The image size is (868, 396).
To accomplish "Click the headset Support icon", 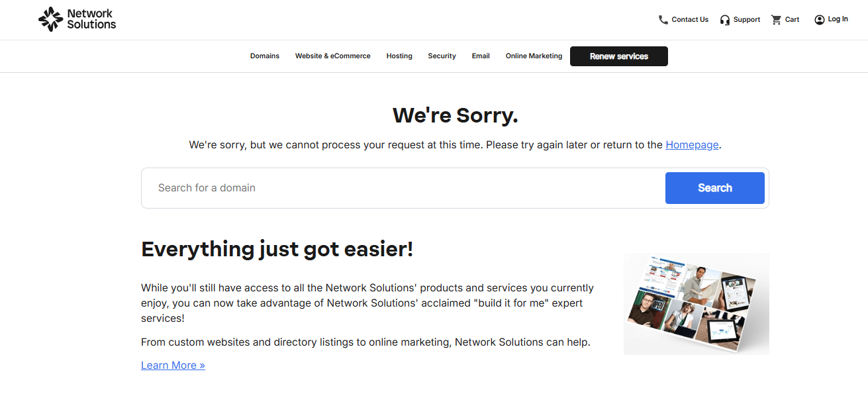I will (x=725, y=19).
